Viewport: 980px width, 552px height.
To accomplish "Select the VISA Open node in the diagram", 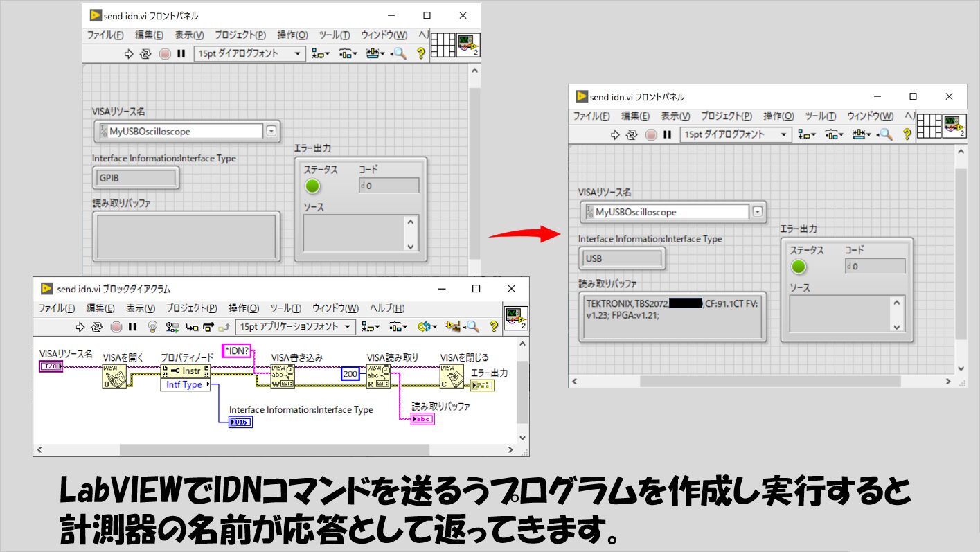I will 115,375.
